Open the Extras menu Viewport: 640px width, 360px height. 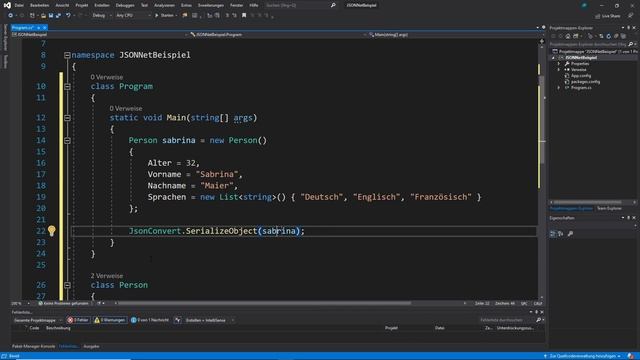(186, 5)
